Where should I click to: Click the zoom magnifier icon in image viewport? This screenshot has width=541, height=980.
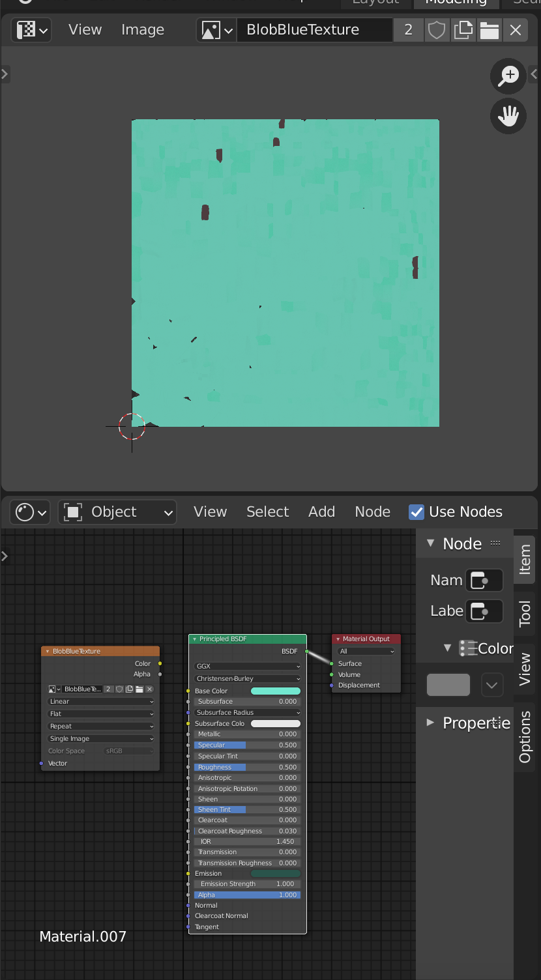click(x=508, y=76)
